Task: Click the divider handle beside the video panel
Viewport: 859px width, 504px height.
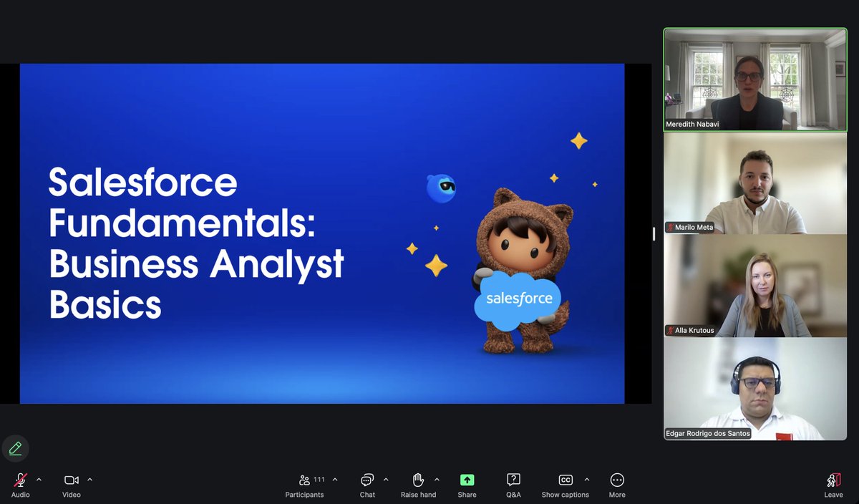Action: [654, 234]
